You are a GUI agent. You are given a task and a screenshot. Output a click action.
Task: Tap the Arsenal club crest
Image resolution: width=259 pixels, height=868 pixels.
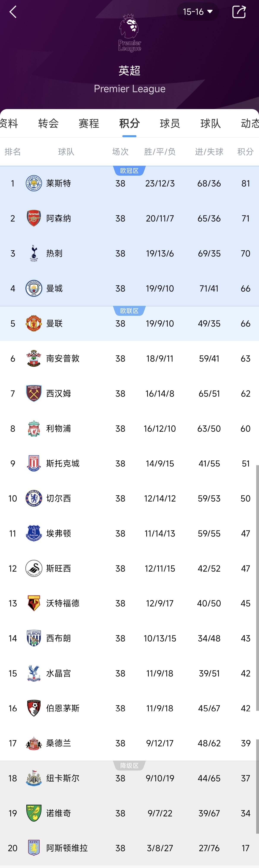point(34,218)
